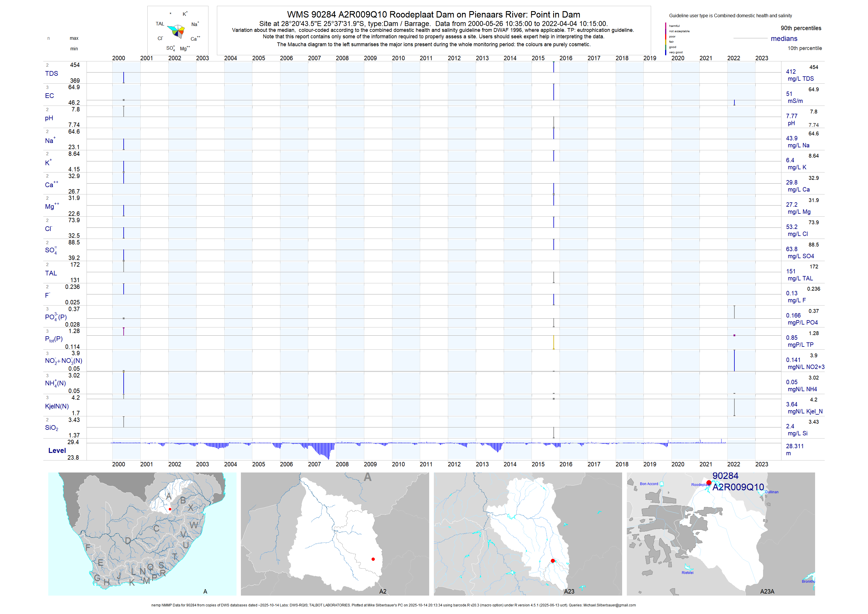The width and height of the screenshot is (868, 614).
Task: Click red site dot on A23 map
Action: coord(553,561)
